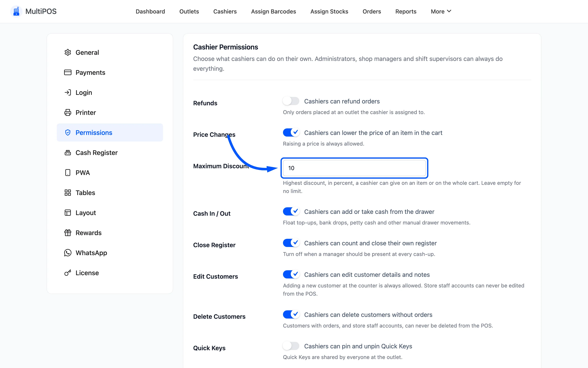The height and width of the screenshot is (368, 588).
Task: Open the Tables settings section
Action: 110,193
